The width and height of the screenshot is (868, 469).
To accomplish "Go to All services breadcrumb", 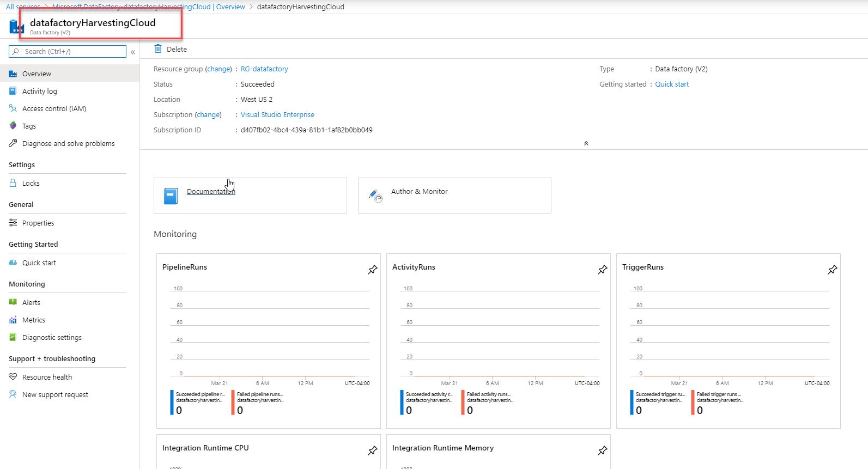I will point(23,7).
